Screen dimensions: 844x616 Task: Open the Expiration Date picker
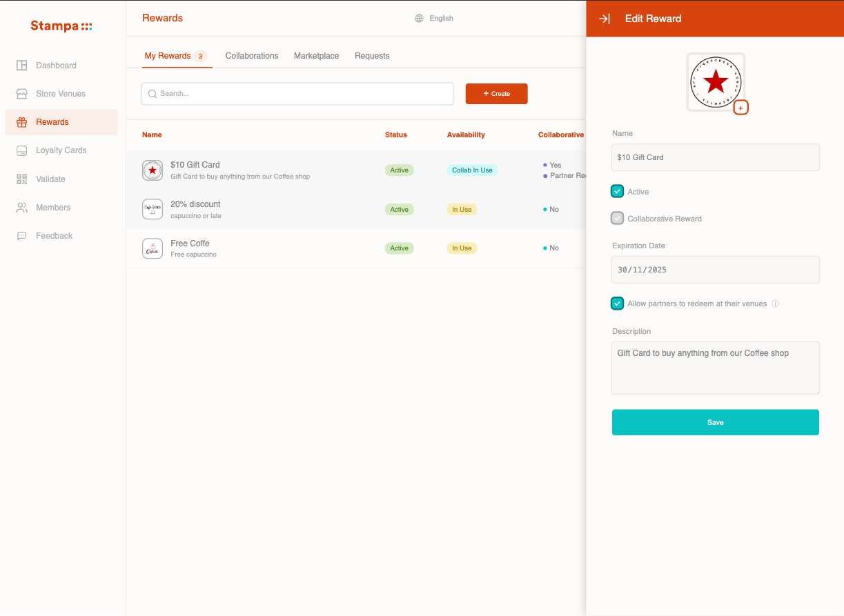point(715,270)
